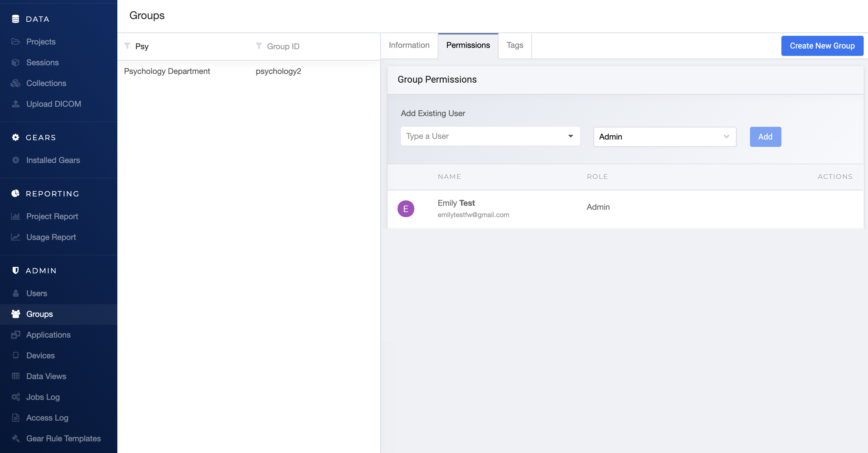Click the Projects folder icon in sidebar
The image size is (868, 453).
(15, 41)
